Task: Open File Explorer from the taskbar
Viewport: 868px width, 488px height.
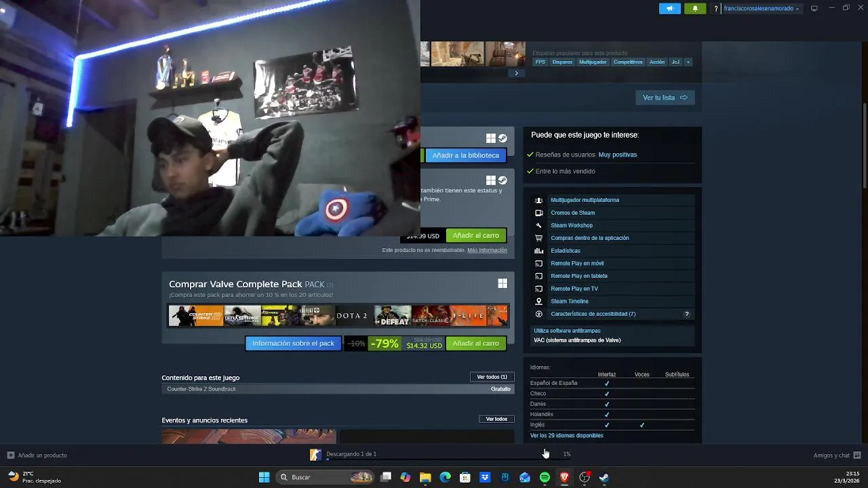Action: pos(425,477)
